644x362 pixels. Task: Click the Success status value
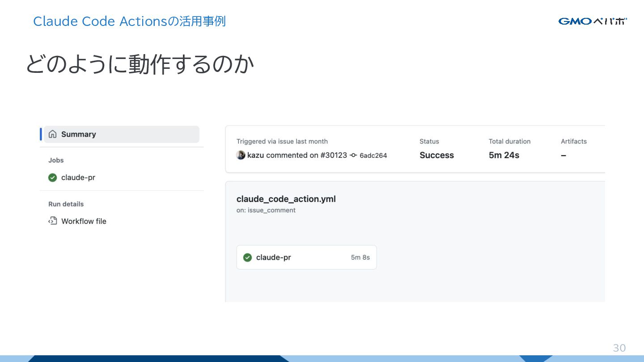tap(436, 155)
